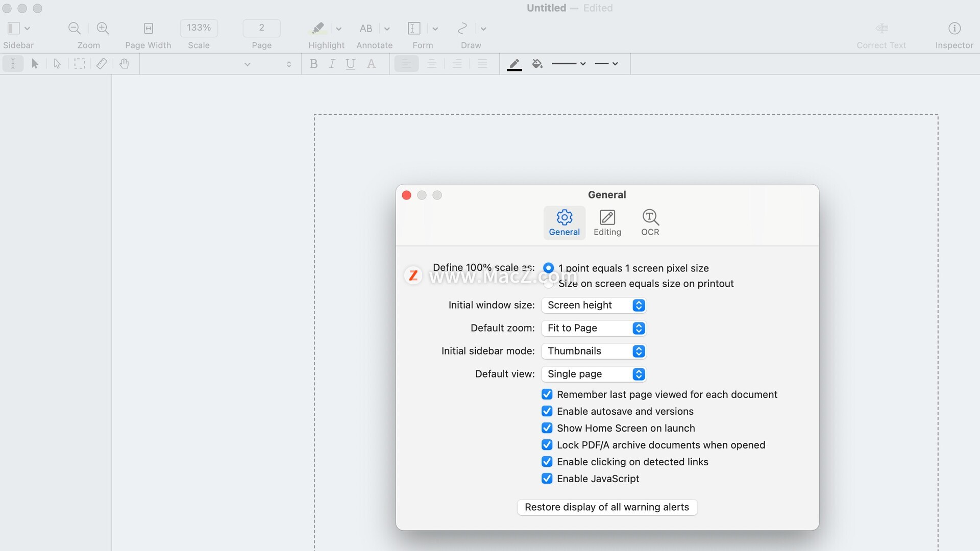Select the ruler measure tool
The image size is (980, 551).
click(x=102, y=64)
